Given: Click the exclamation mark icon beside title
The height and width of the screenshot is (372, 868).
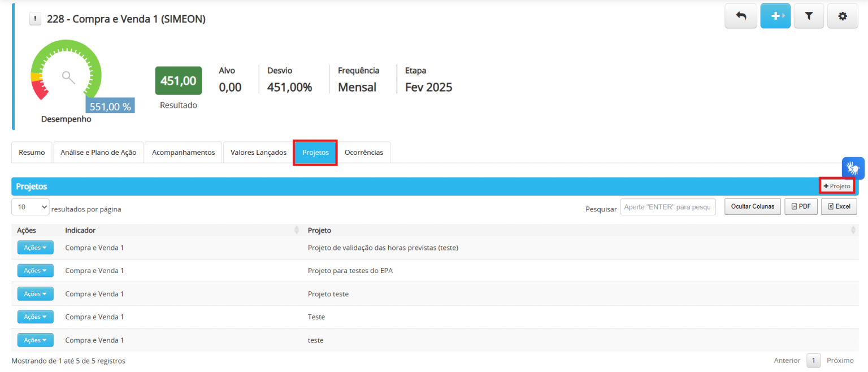Looking at the screenshot, I should coord(35,19).
